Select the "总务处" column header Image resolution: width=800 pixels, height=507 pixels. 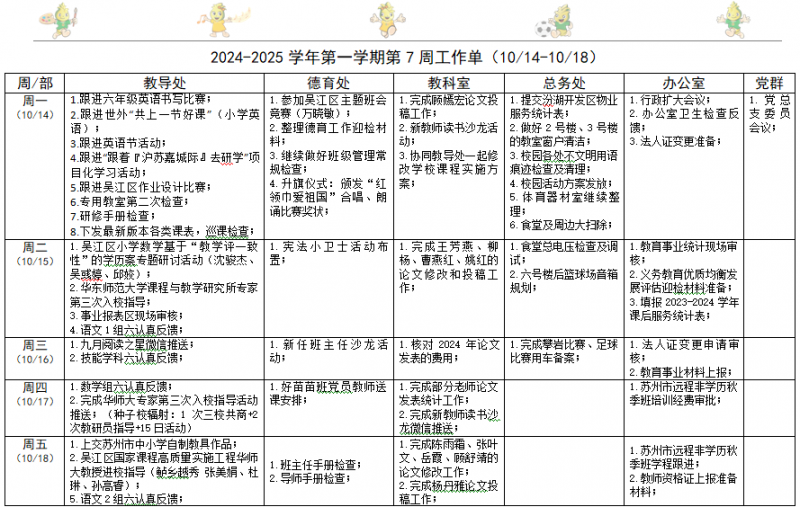[564, 83]
